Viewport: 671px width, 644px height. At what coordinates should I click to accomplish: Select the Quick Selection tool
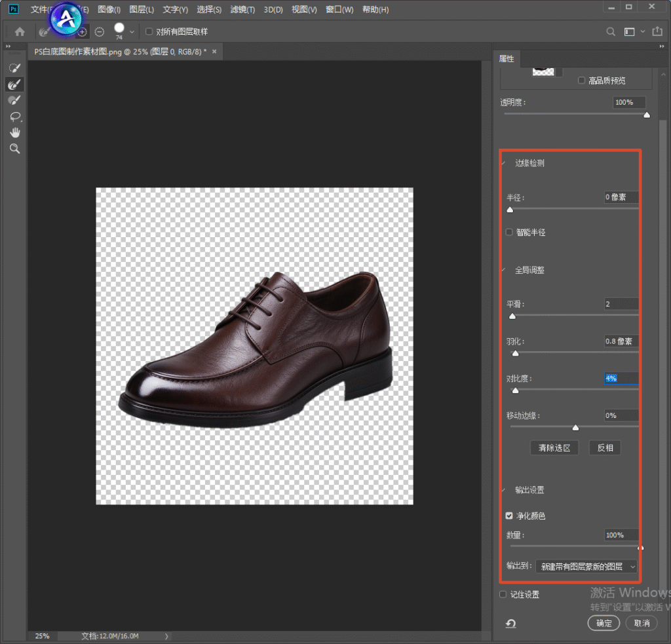coord(14,68)
